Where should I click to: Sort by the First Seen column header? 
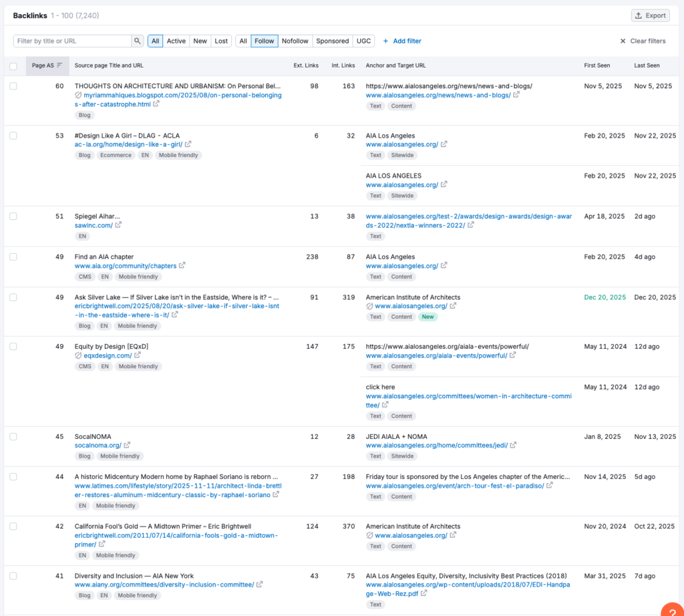point(597,65)
